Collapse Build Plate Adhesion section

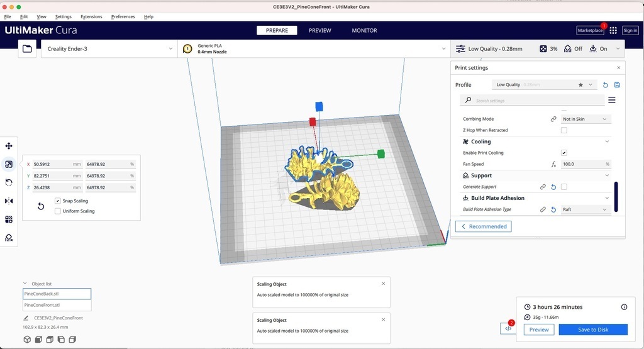click(x=607, y=198)
